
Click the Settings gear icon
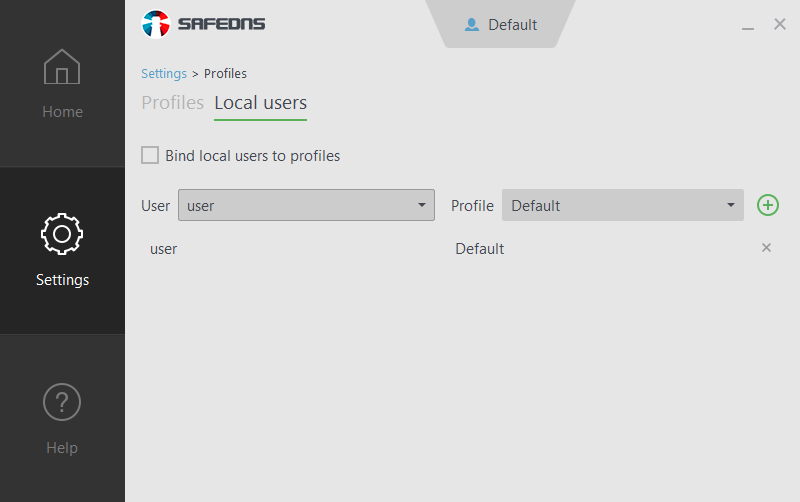[x=62, y=234]
